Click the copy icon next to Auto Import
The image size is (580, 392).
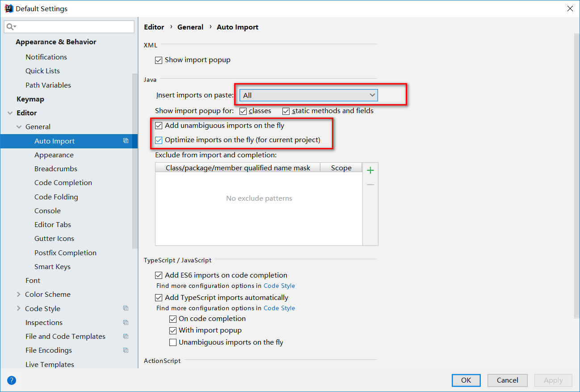[126, 141]
